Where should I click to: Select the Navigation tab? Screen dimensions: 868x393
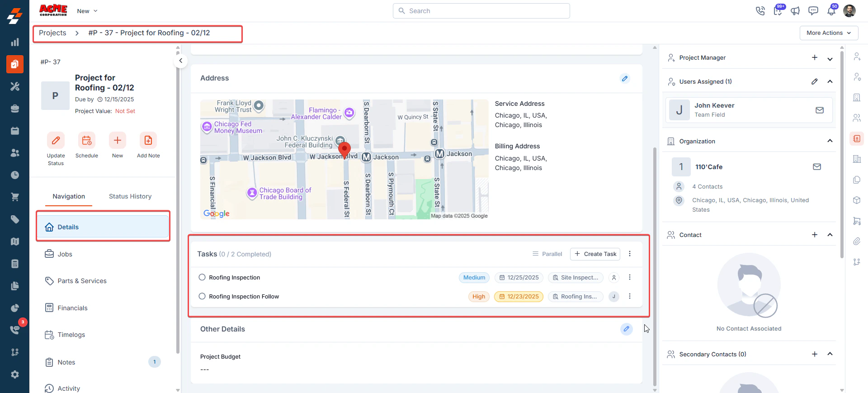pos(69,196)
